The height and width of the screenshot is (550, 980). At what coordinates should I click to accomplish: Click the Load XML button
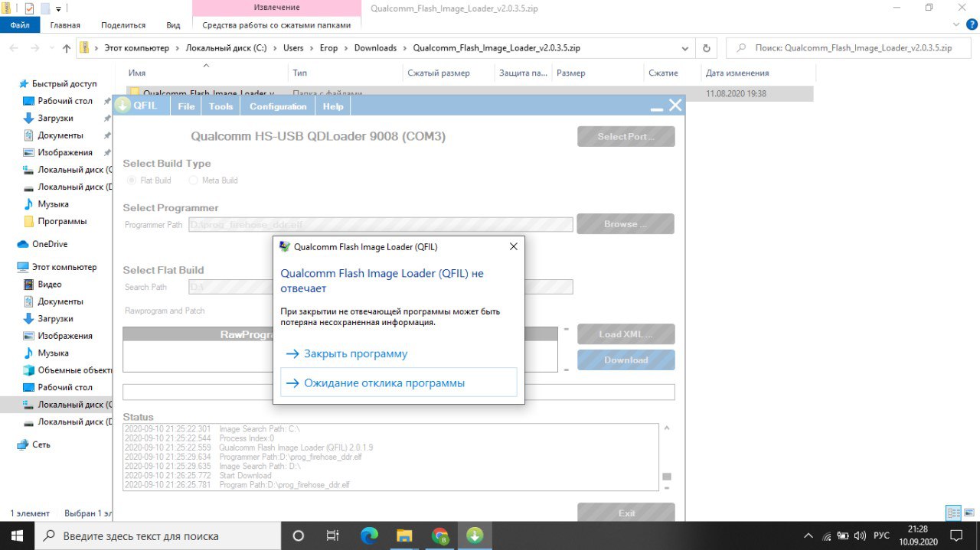pos(626,334)
